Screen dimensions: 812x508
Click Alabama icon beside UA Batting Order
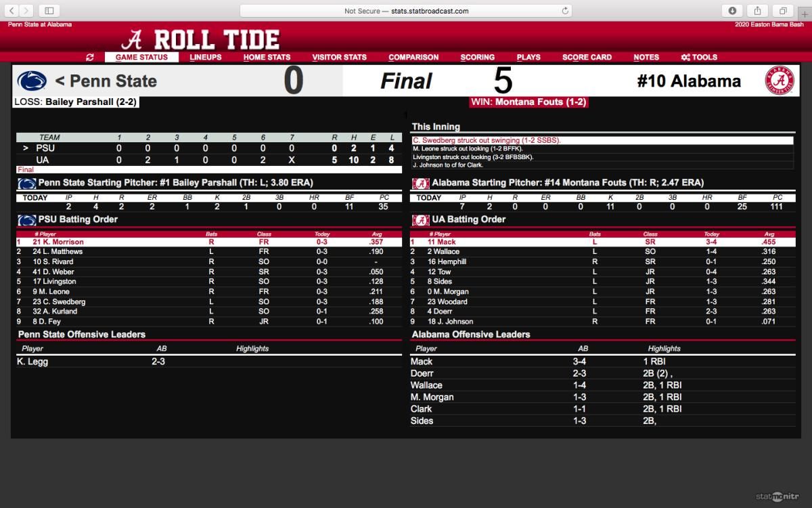pyautogui.click(x=420, y=220)
